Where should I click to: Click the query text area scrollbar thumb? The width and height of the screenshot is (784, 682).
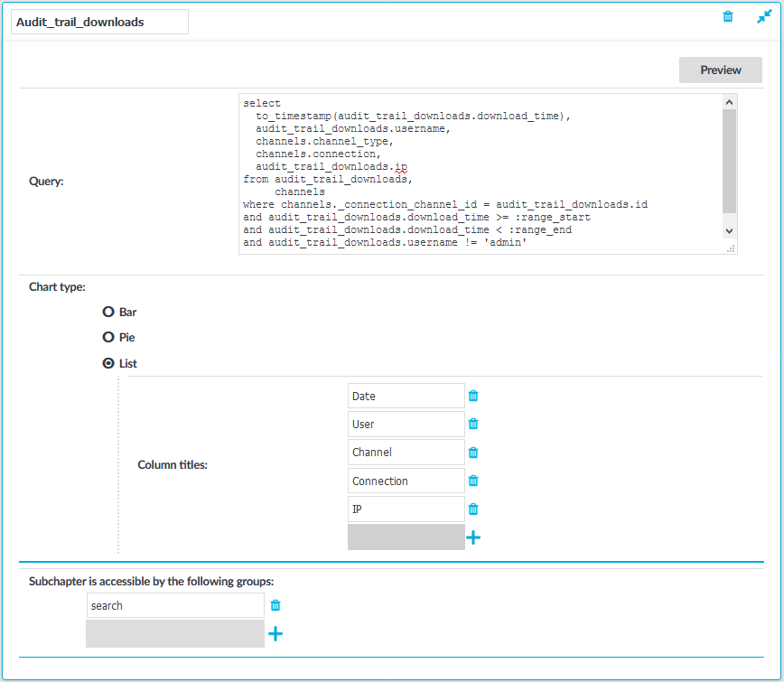(x=729, y=161)
